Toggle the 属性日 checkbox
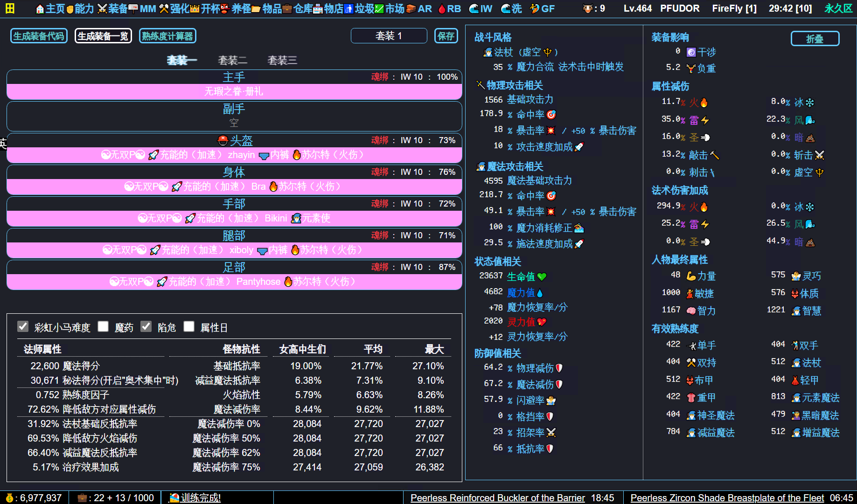The image size is (857, 504). point(189,326)
